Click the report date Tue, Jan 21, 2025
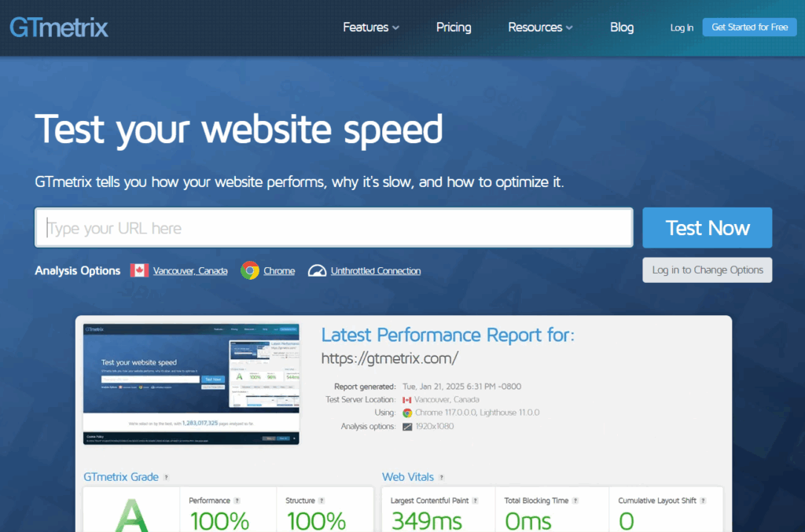The height and width of the screenshot is (532, 805). tap(461, 387)
